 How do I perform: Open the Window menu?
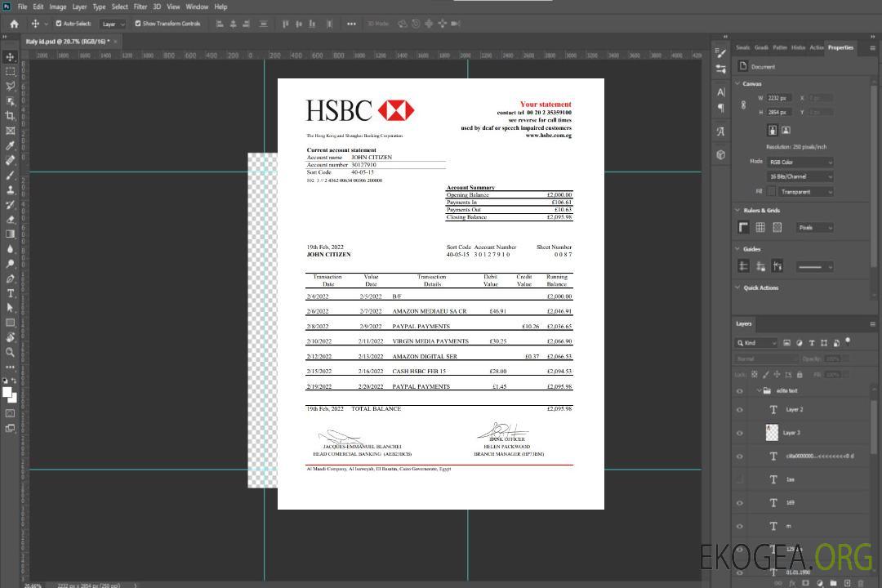click(x=197, y=7)
